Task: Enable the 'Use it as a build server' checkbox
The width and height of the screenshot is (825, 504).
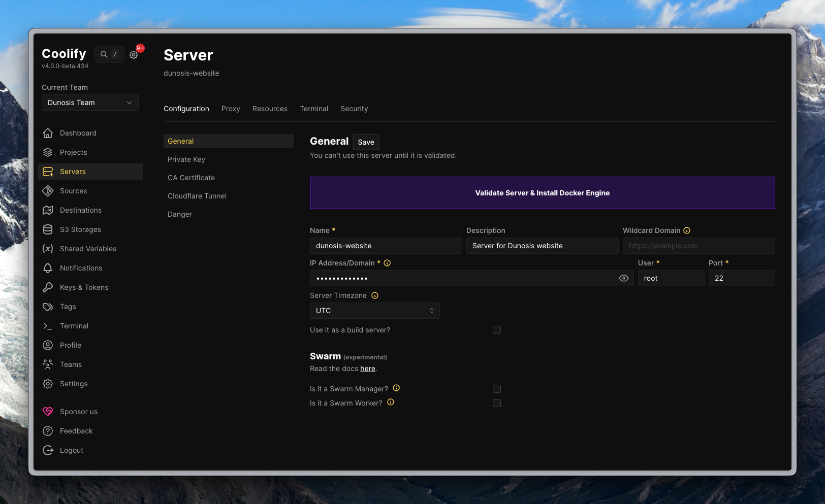Action: (497, 330)
